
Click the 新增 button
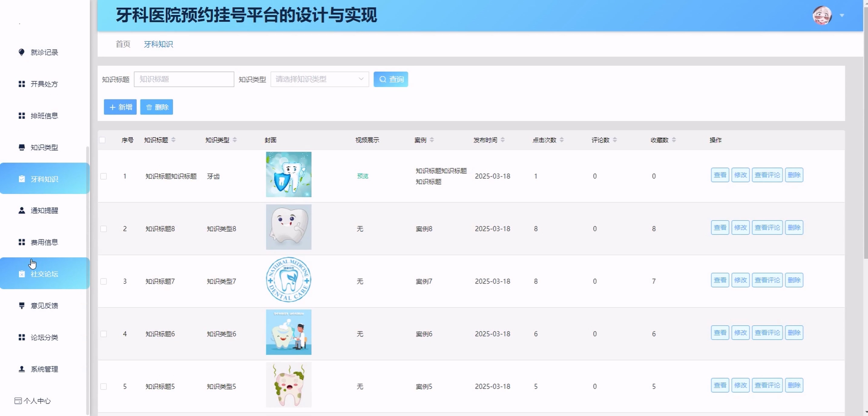tap(120, 107)
